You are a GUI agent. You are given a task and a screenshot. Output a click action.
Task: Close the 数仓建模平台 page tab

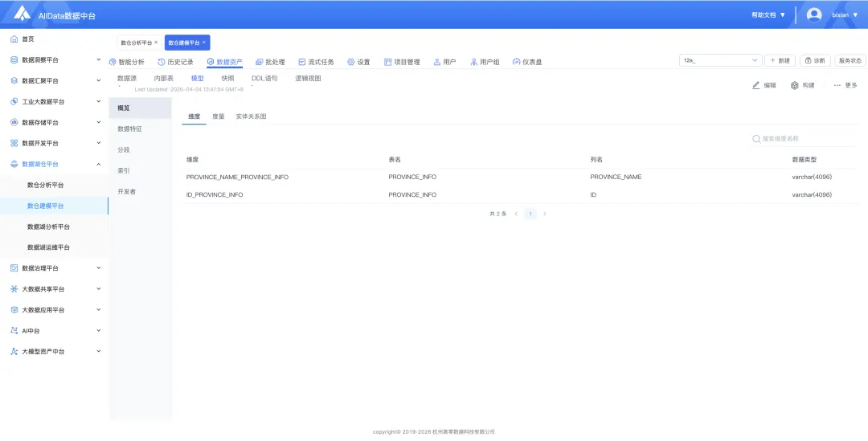(203, 42)
